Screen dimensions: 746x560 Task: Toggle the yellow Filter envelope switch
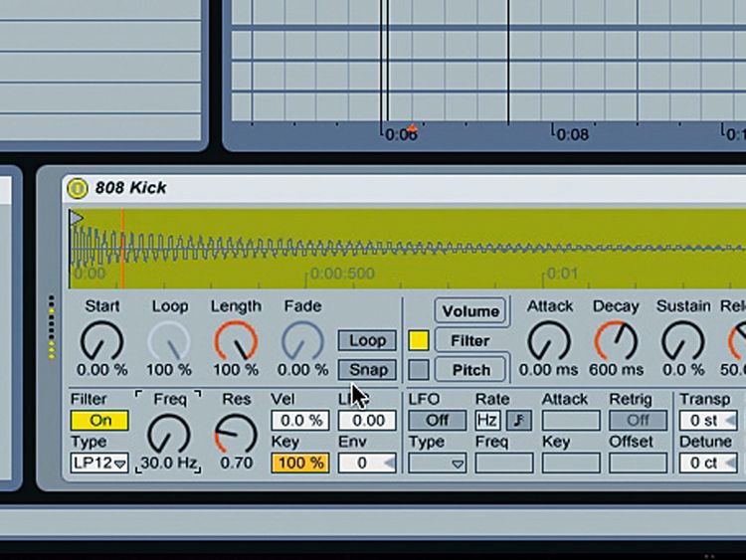click(x=419, y=340)
